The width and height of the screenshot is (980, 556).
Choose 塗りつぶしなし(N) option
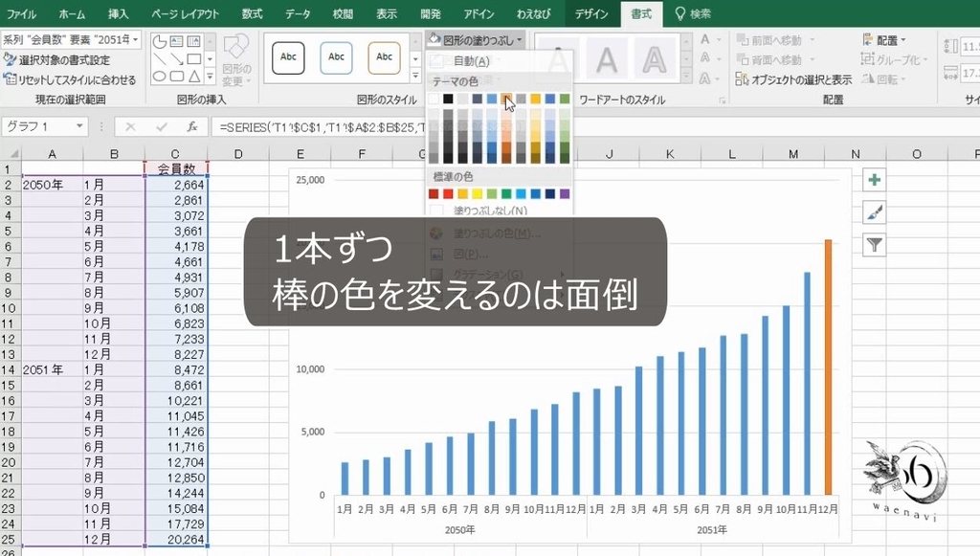[x=489, y=211]
